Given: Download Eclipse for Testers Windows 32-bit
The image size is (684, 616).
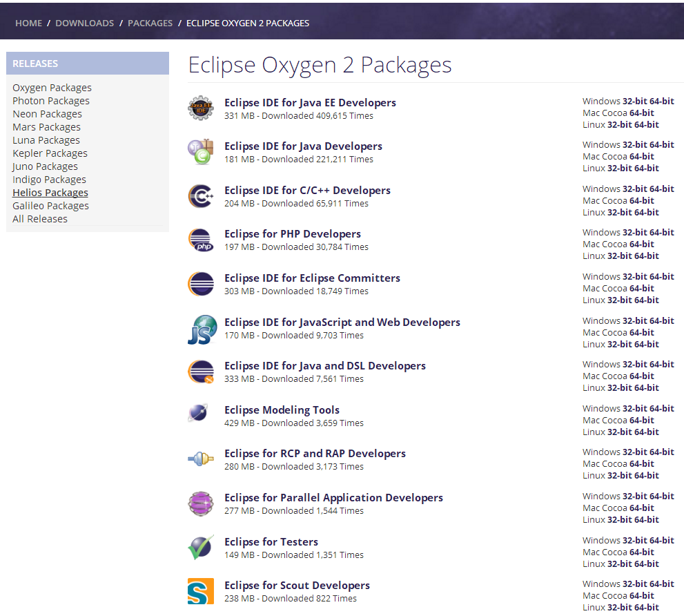Looking at the screenshot, I should 635,541.
